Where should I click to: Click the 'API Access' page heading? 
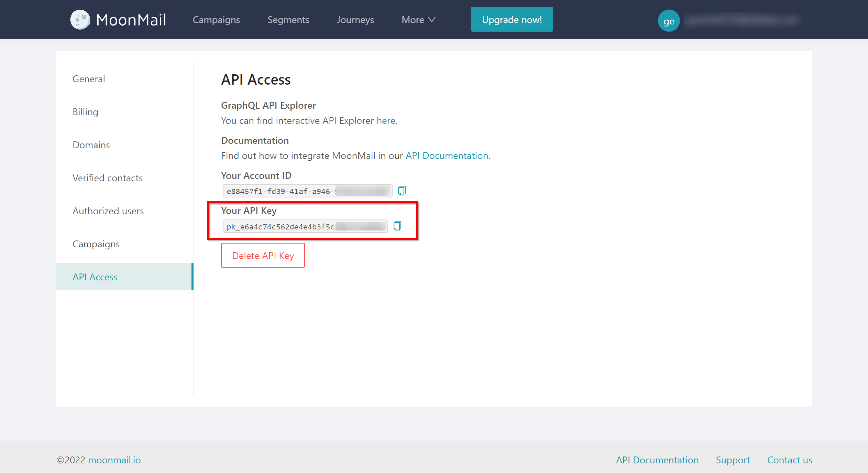(x=256, y=79)
